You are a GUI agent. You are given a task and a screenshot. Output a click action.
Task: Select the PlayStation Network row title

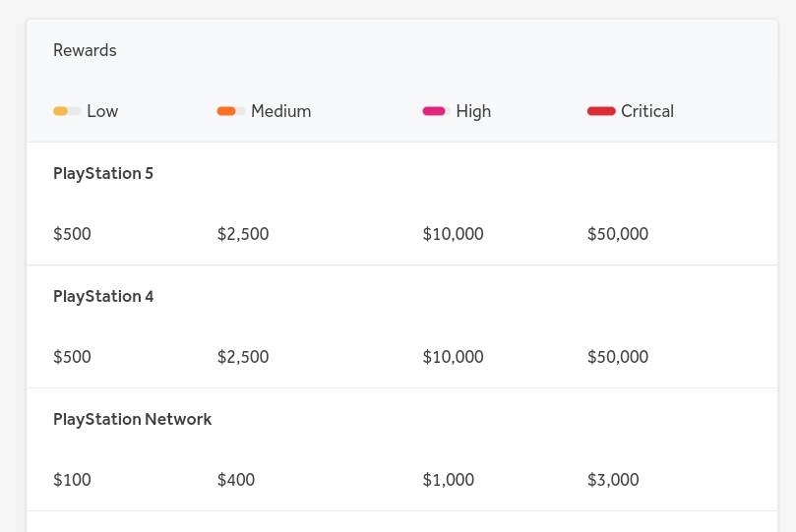133,420
